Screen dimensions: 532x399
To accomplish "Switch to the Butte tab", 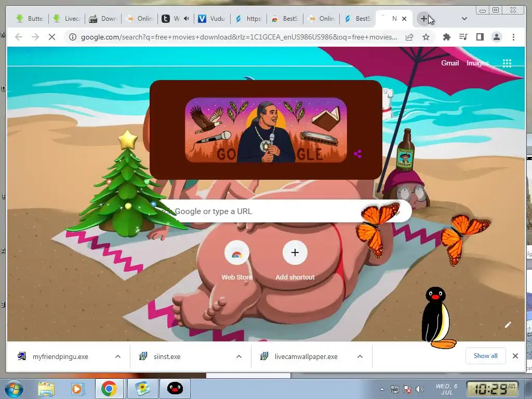I will point(31,19).
